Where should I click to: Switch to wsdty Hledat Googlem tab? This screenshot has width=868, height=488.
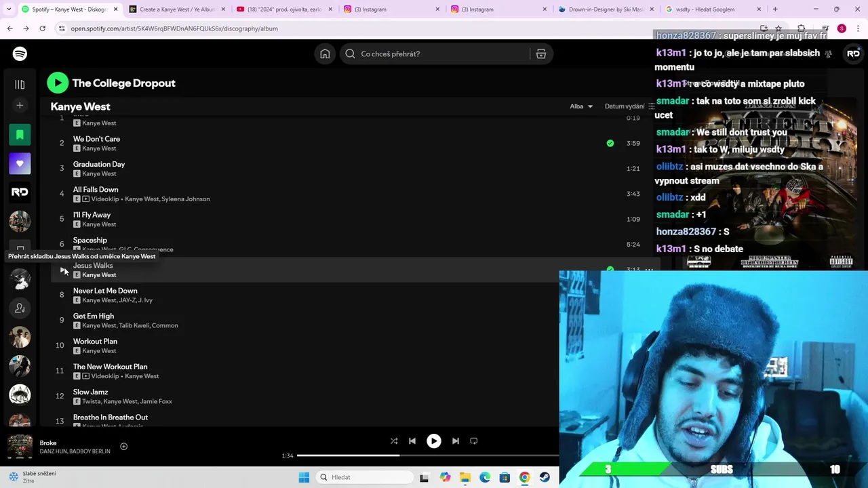[x=713, y=9]
